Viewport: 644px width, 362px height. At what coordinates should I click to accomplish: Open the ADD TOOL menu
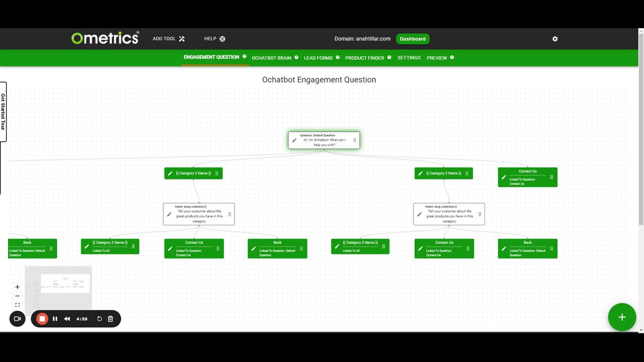[x=169, y=39]
